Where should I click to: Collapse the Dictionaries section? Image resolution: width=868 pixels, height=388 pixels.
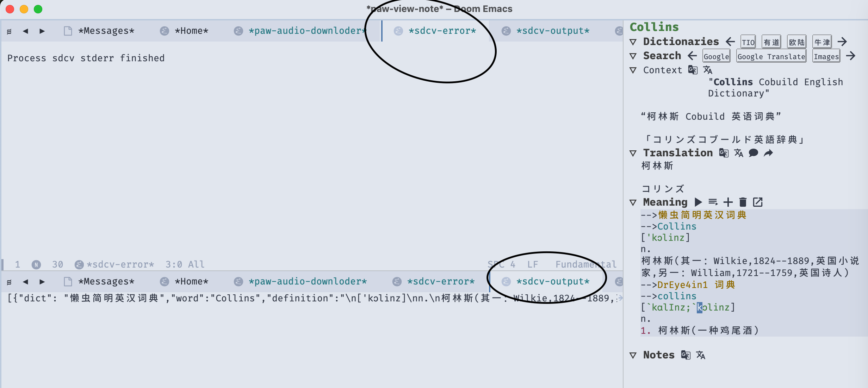(x=633, y=42)
